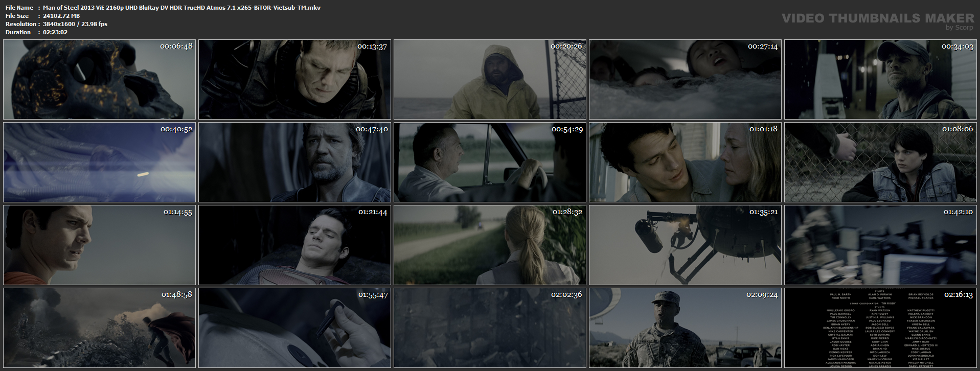Click the Duration label
The height and width of the screenshot is (371, 980).
18,32
